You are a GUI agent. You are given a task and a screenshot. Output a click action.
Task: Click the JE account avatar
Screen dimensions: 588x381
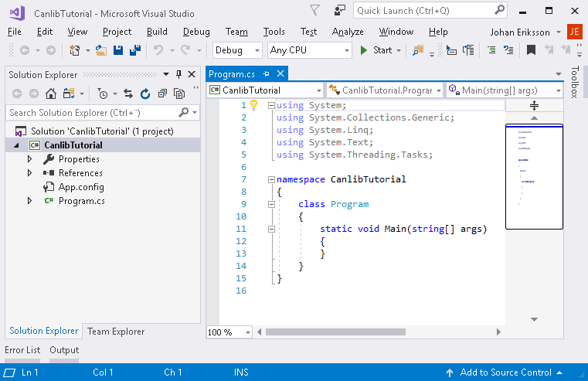[x=575, y=32]
